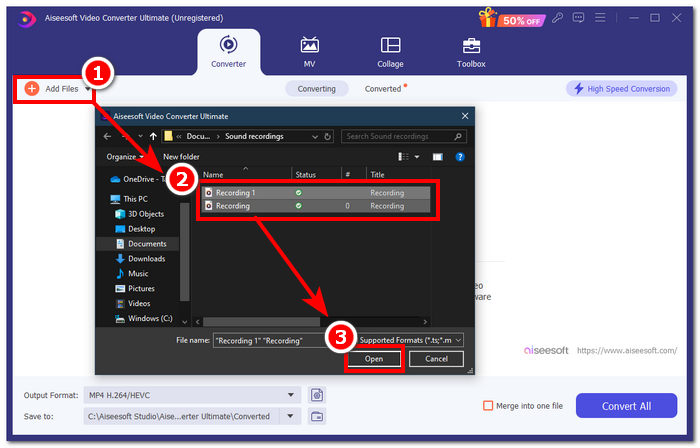Open the hamburger menu in title bar
This screenshot has height=448, width=700.
600,18
